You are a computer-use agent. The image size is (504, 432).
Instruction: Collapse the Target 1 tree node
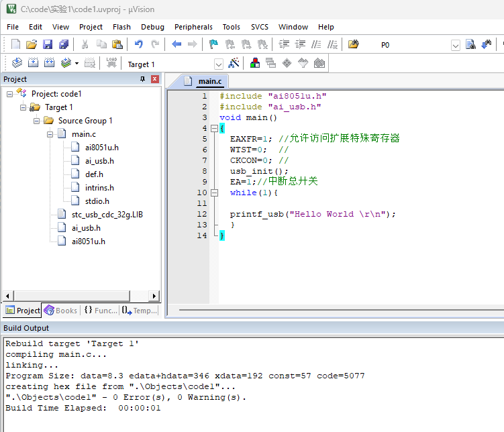tap(23, 107)
